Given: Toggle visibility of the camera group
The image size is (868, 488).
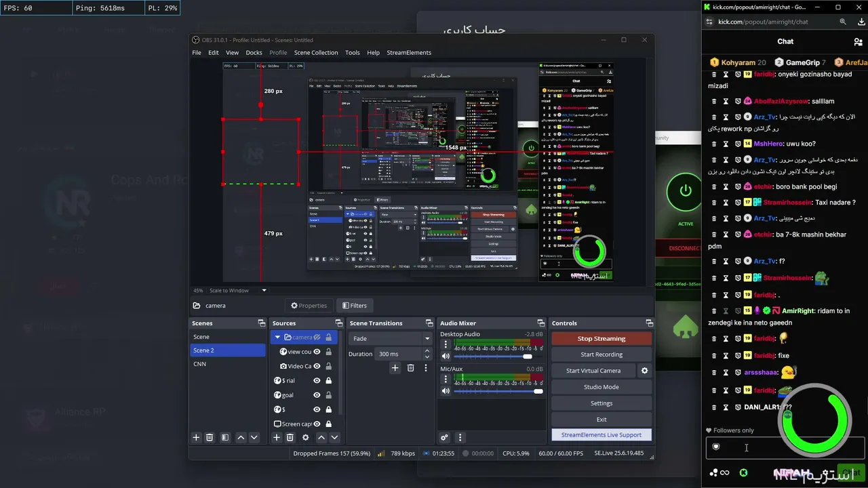Looking at the screenshot, I should pos(317,337).
